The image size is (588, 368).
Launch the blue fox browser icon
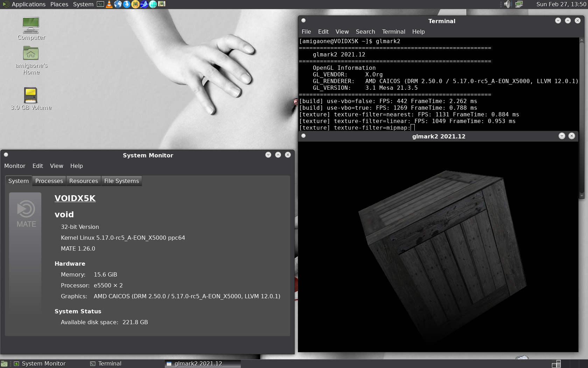(127, 4)
